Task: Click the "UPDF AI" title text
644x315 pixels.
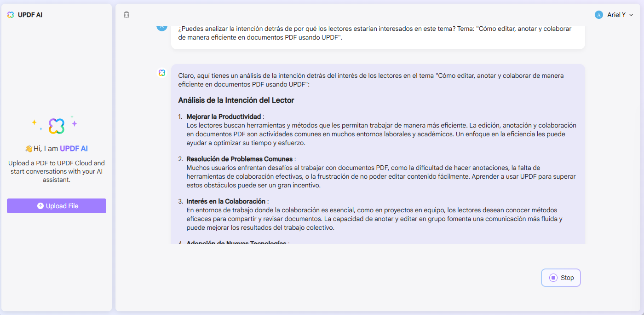Action: pyautogui.click(x=30, y=15)
